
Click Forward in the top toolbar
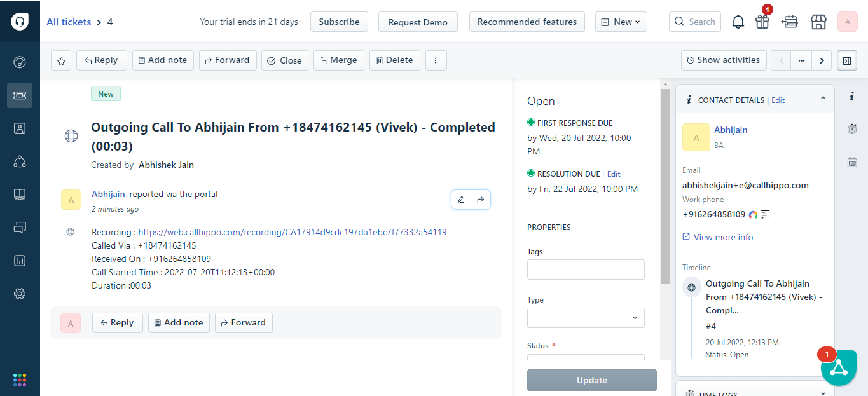point(228,60)
